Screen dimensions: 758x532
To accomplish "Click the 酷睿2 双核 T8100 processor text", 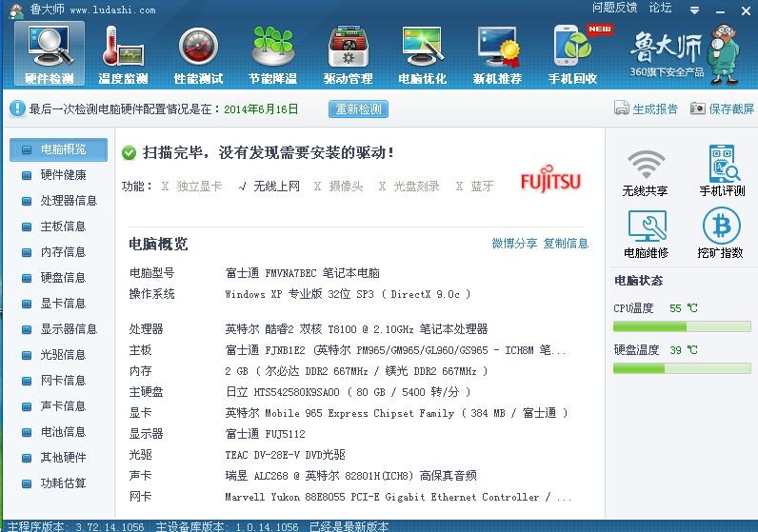I will pyautogui.click(x=356, y=329).
